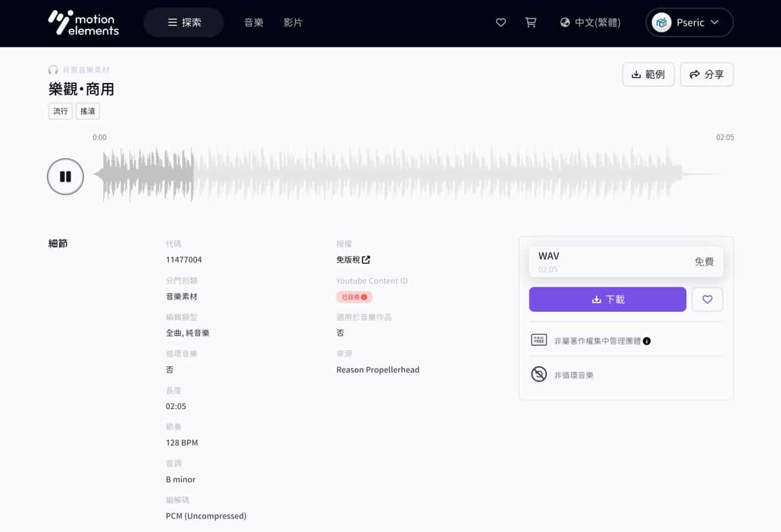The image size is (781, 532).
Task: Click the non-loop music icon
Action: 539,375
